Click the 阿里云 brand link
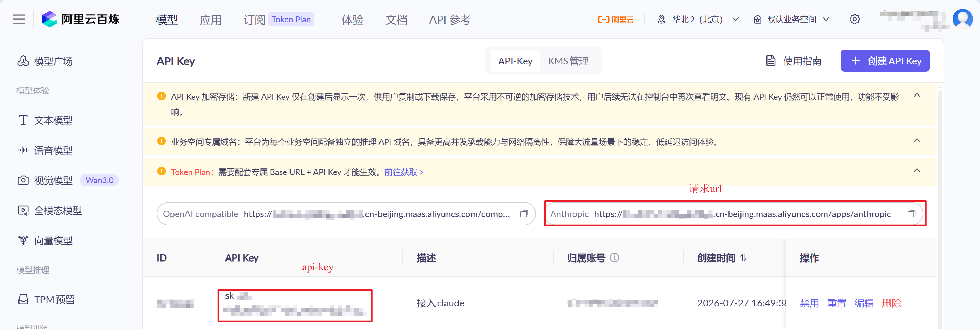Viewport: 980px width, 329px height. (616, 20)
